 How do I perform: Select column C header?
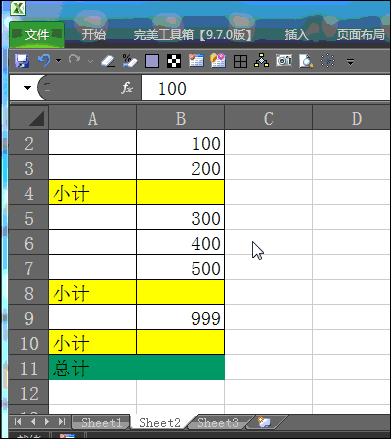pyautogui.click(x=268, y=117)
